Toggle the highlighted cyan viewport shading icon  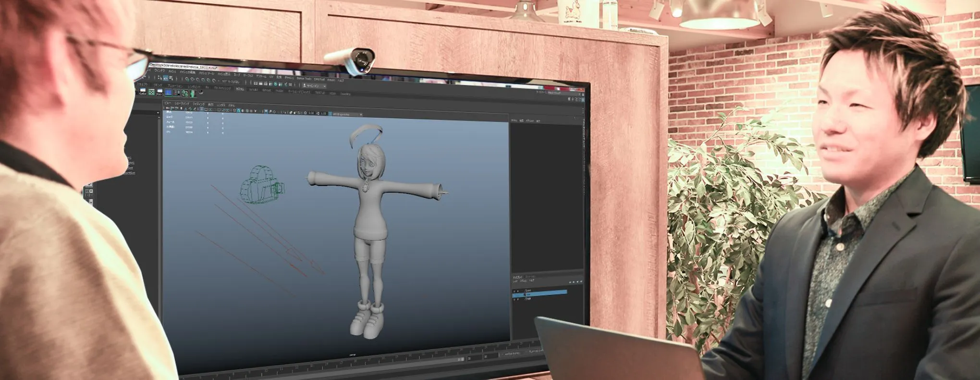coord(238,111)
